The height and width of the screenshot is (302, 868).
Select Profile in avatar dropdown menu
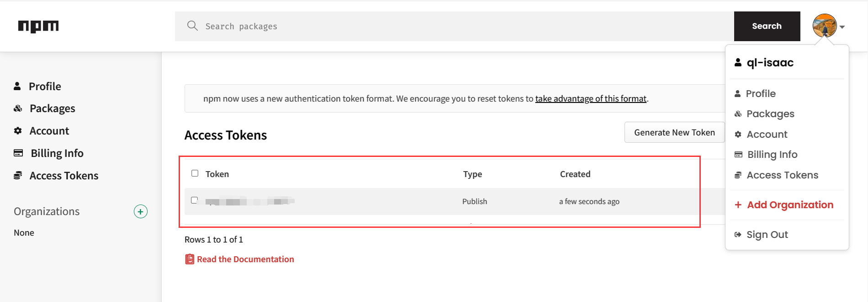[761, 93]
